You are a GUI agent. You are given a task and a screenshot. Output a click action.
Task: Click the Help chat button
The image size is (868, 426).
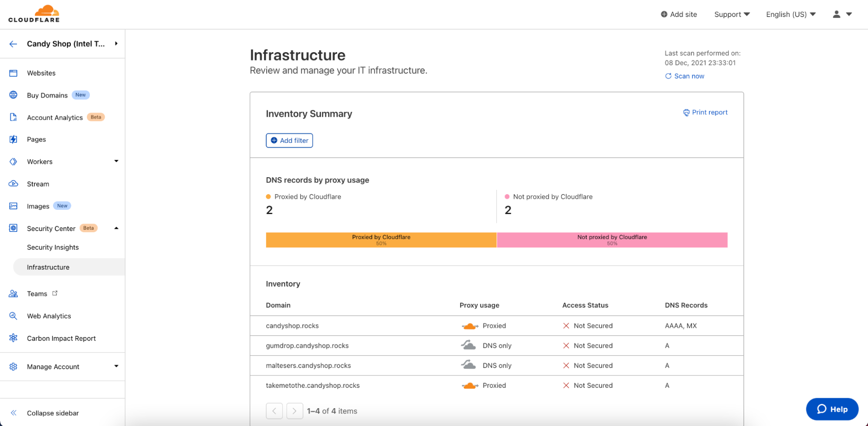click(832, 409)
